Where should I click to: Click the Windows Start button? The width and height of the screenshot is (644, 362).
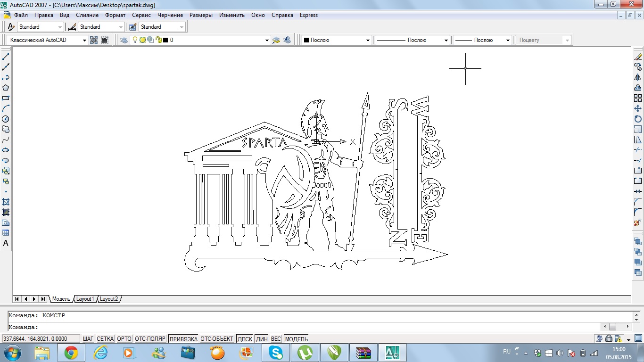coord(12,352)
